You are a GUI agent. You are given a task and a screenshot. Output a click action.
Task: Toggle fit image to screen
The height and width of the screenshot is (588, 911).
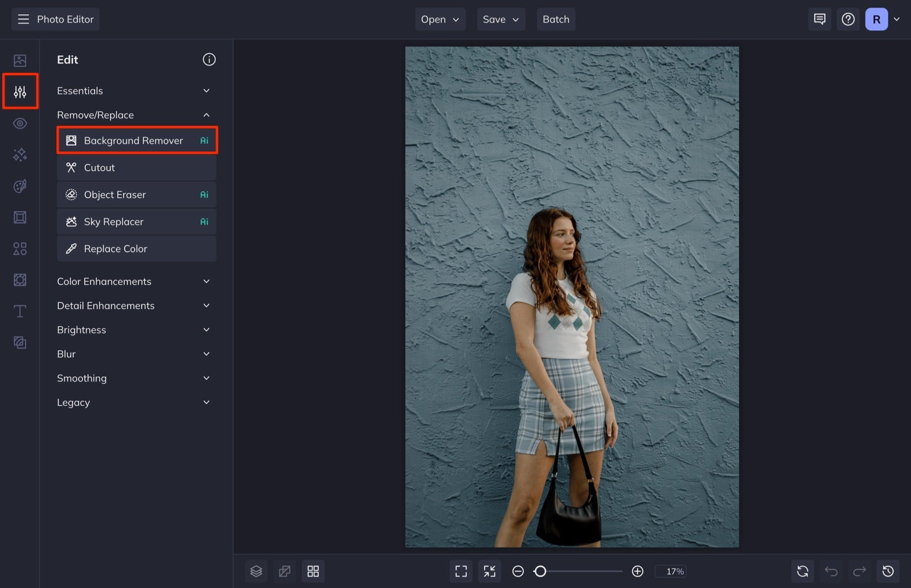pyautogui.click(x=489, y=571)
